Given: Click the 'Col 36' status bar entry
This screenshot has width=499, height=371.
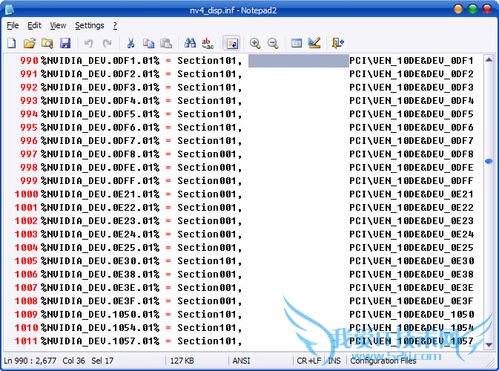Looking at the screenshot, I should click(74, 361).
